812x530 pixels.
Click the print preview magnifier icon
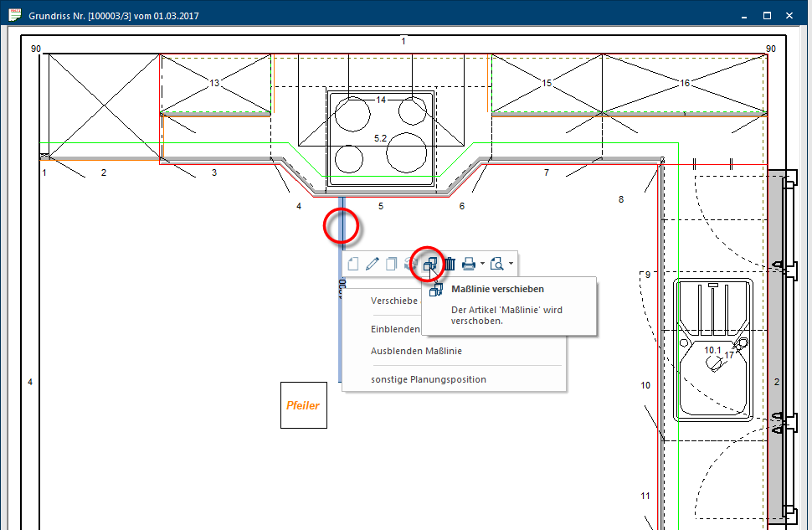497,264
